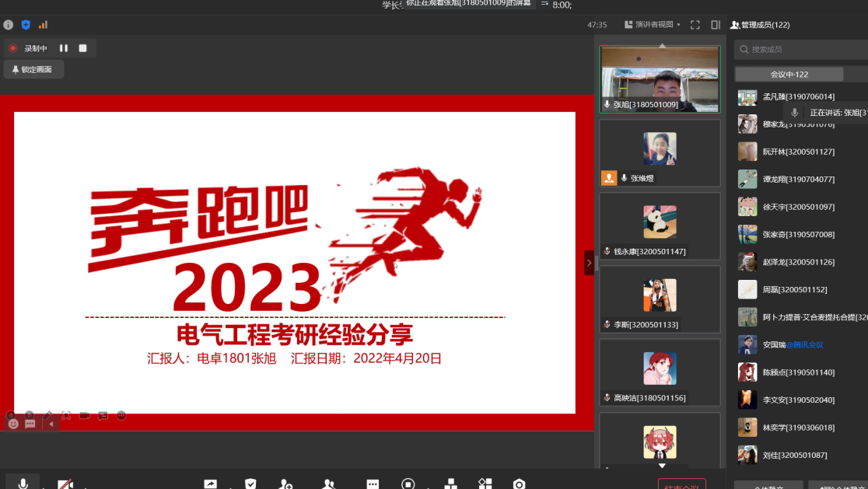This screenshot has height=489, width=868.
Task: Toggle microphone mute in bottom toolbar
Action: pyautogui.click(x=23, y=484)
